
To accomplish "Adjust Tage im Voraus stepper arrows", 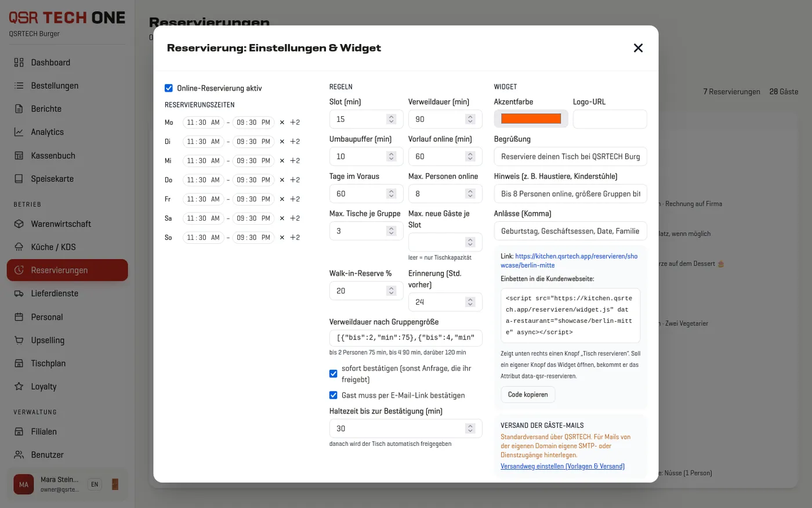I will pos(391,193).
